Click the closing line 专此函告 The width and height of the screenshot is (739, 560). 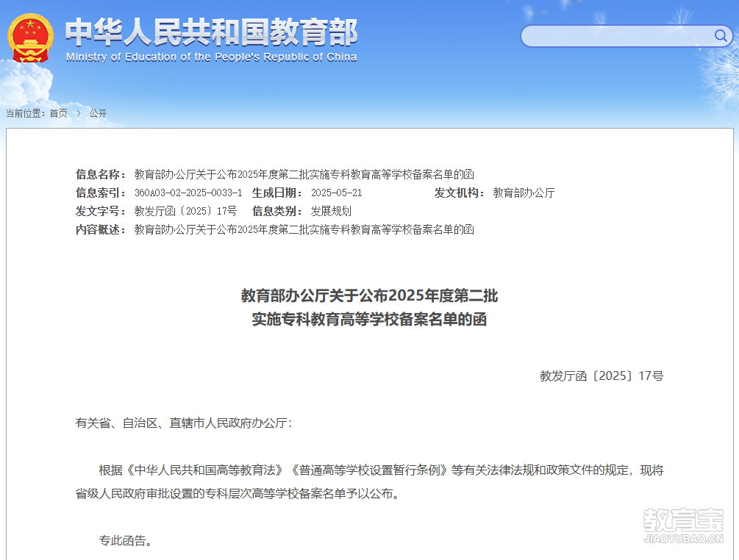[126, 541]
